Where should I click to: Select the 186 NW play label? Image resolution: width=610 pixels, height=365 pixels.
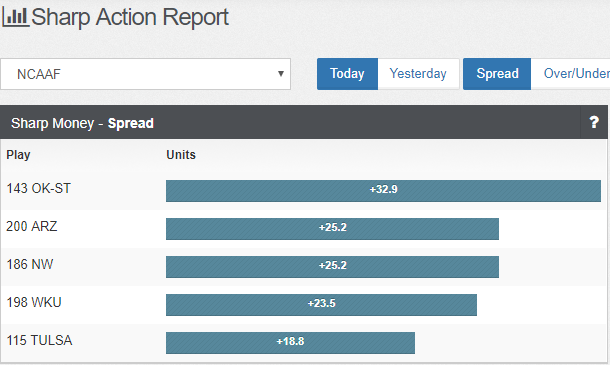pos(30,265)
